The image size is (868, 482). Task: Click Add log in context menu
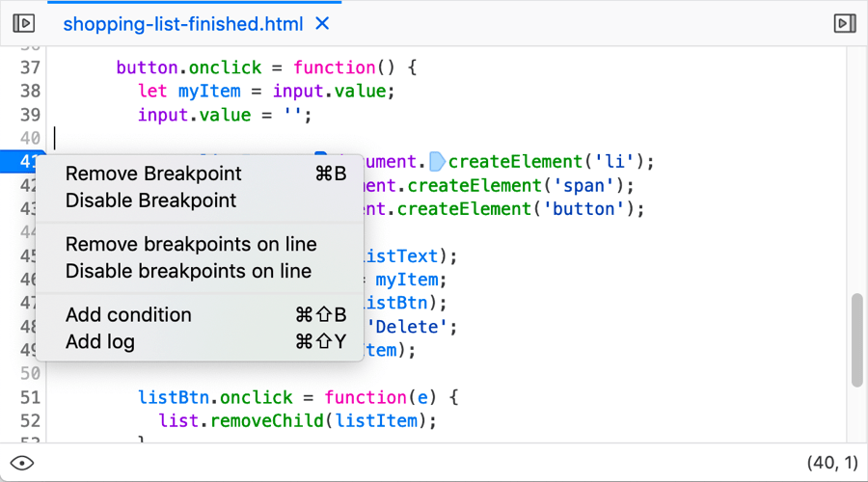click(x=100, y=342)
